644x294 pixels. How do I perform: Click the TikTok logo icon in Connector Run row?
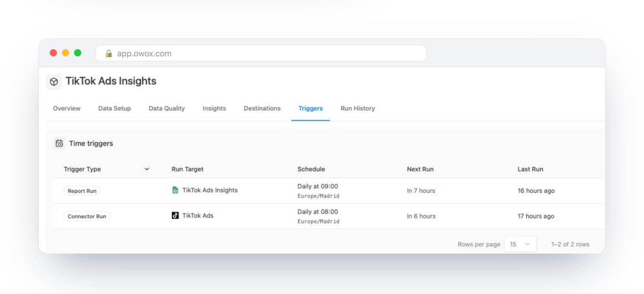point(175,215)
